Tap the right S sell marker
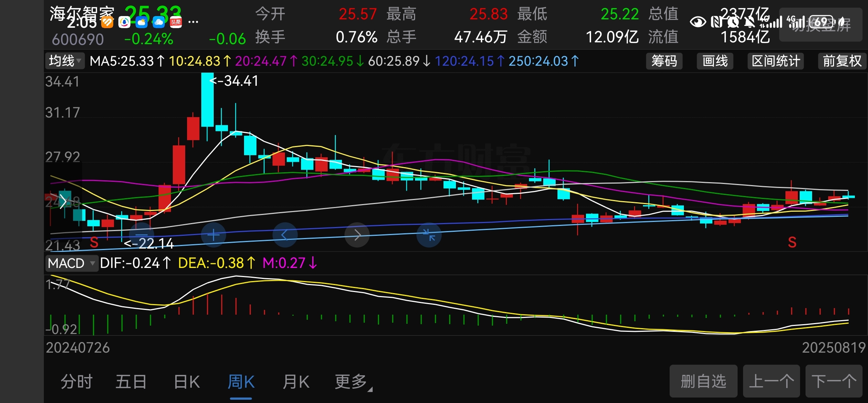Image resolution: width=868 pixels, height=403 pixels. click(792, 242)
